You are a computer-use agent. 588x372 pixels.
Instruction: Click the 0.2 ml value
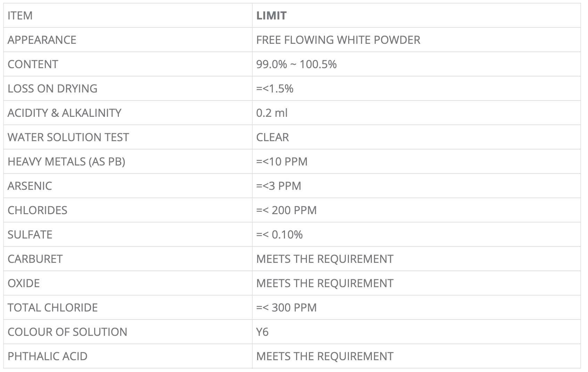tap(272, 113)
